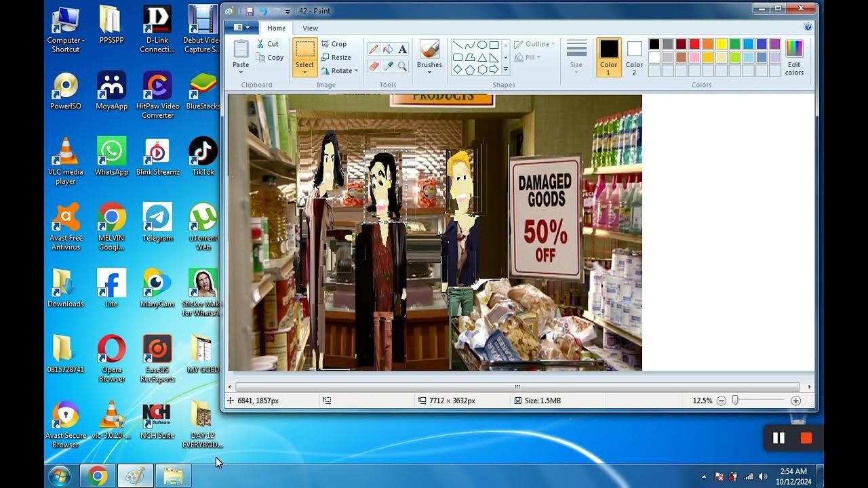Activate Color 2 background box
This screenshot has height=488, width=868.
(x=634, y=57)
